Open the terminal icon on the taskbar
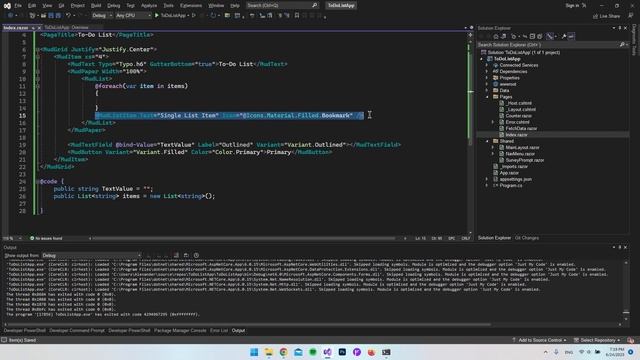 [x=386, y=352]
